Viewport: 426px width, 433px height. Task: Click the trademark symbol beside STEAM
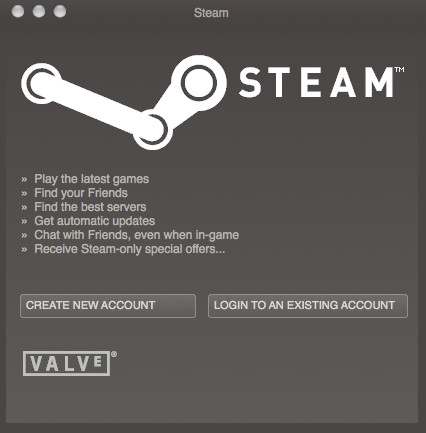pos(399,70)
